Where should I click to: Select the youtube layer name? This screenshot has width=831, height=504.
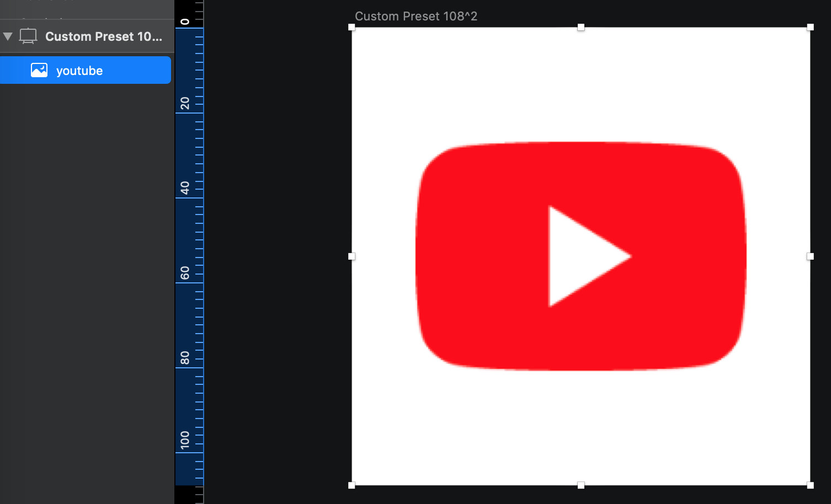pyautogui.click(x=79, y=71)
